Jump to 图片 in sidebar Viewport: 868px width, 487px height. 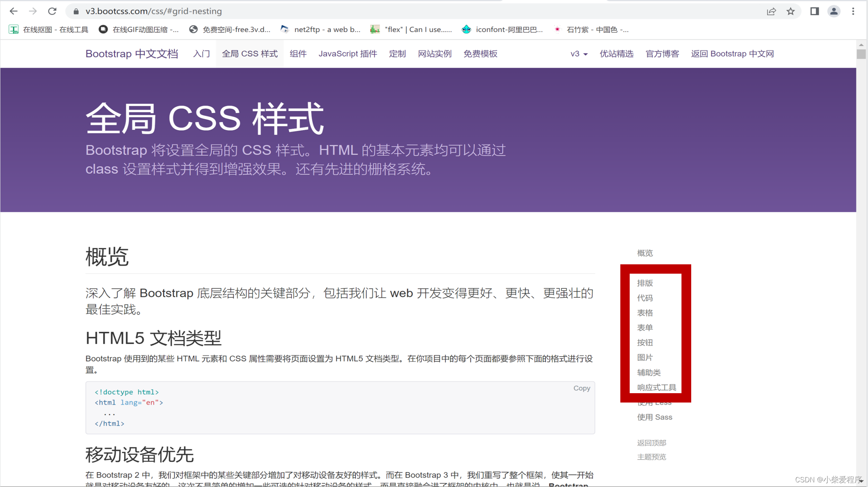coord(645,357)
